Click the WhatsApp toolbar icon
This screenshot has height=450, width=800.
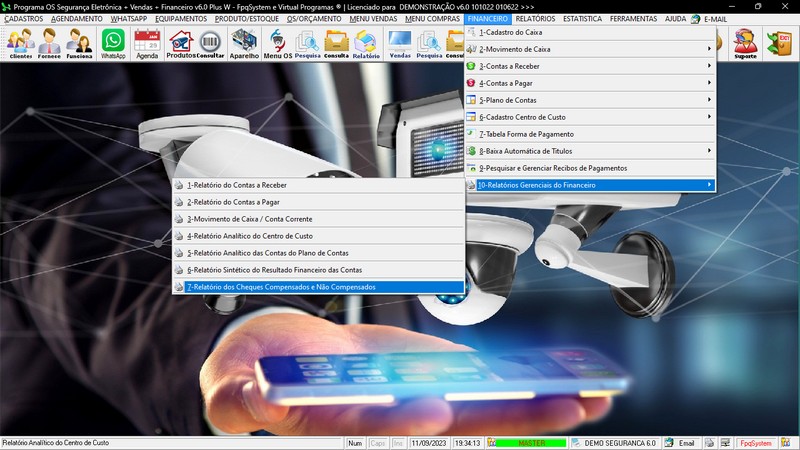tap(114, 43)
